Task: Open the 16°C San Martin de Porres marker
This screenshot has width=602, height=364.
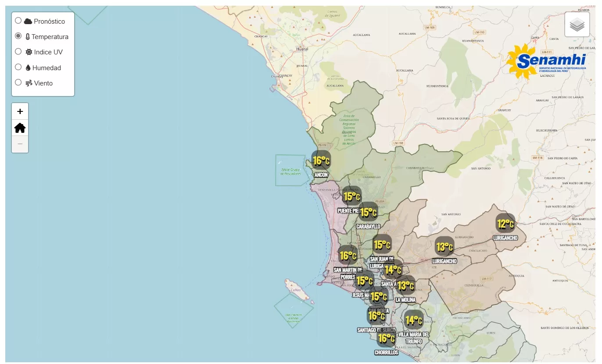Action: [348, 255]
